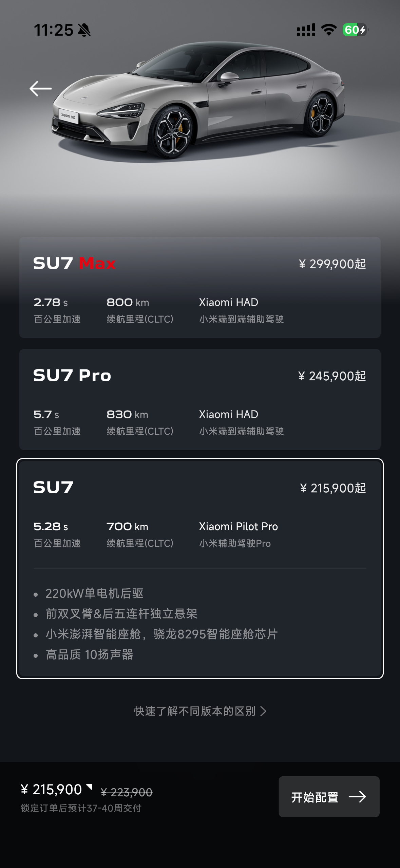Screen dimensions: 400x868
Task: Tap Xiaomi HAD label on SU7 Max
Action: [x=229, y=302]
